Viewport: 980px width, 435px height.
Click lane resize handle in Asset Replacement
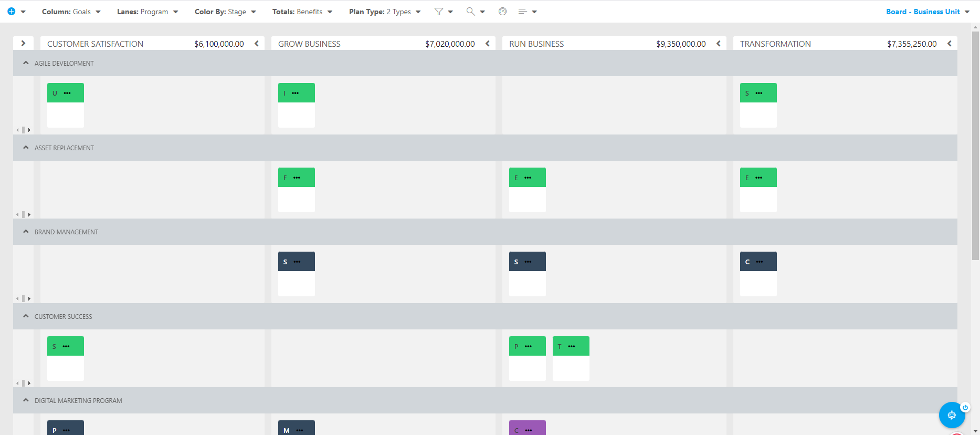[x=23, y=214]
